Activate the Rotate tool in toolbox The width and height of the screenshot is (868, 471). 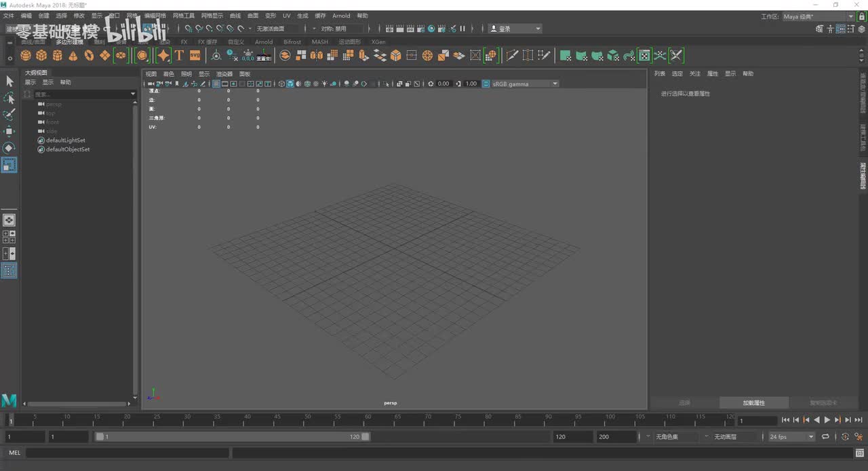pyautogui.click(x=9, y=148)
